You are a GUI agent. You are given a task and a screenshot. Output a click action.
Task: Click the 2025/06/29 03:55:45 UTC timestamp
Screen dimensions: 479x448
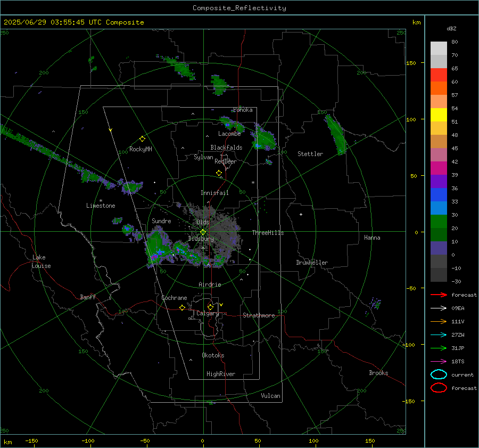pyautogui.click(x=53, y=22)
